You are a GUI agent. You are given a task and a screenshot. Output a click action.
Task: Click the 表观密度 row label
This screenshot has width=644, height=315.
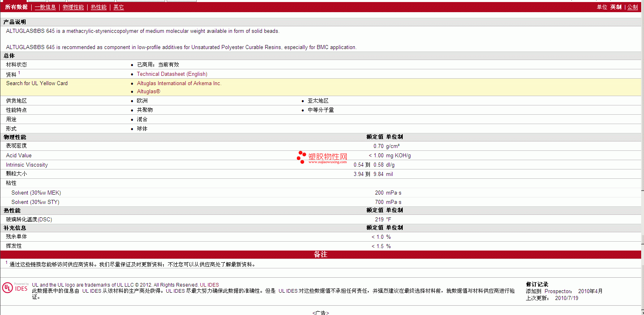click(x=16, y=146)
